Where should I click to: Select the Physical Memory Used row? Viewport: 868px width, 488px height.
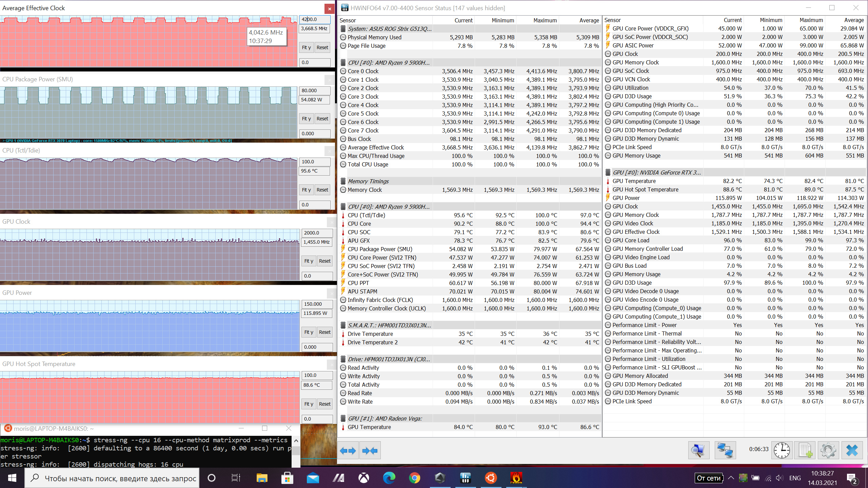pos(470,37)
